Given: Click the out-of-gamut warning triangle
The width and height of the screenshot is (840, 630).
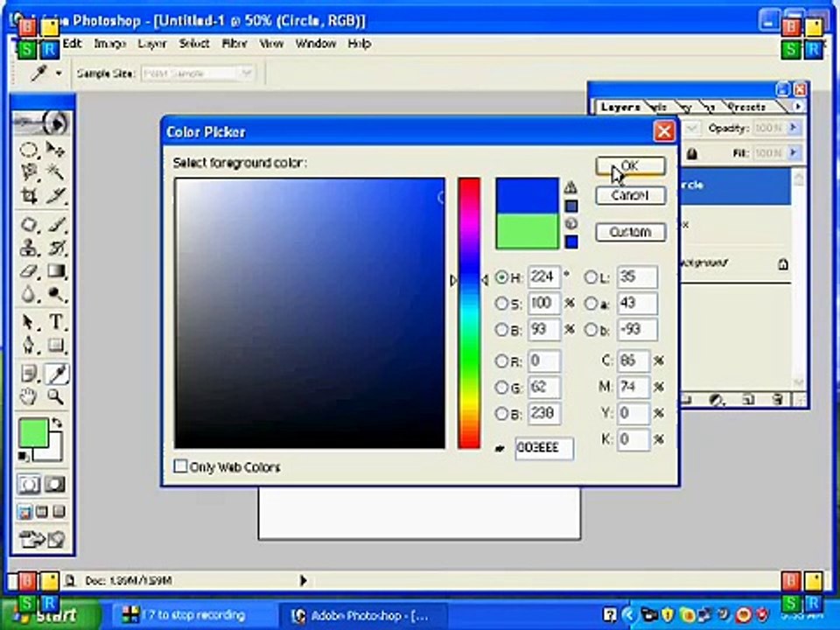Looking at the screenshot, I should (x=570, y=187).
